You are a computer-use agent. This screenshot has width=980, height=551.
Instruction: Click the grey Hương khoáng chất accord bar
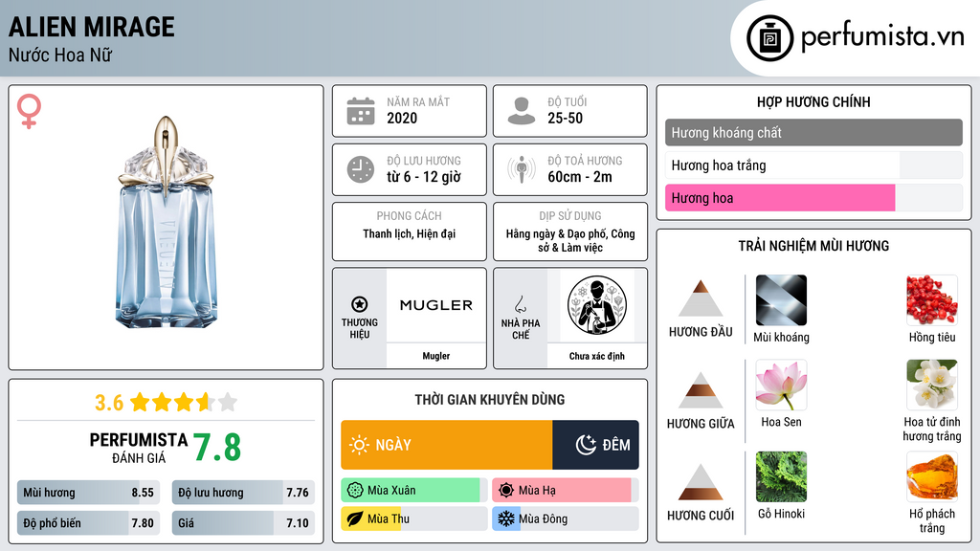coord(813,132)
